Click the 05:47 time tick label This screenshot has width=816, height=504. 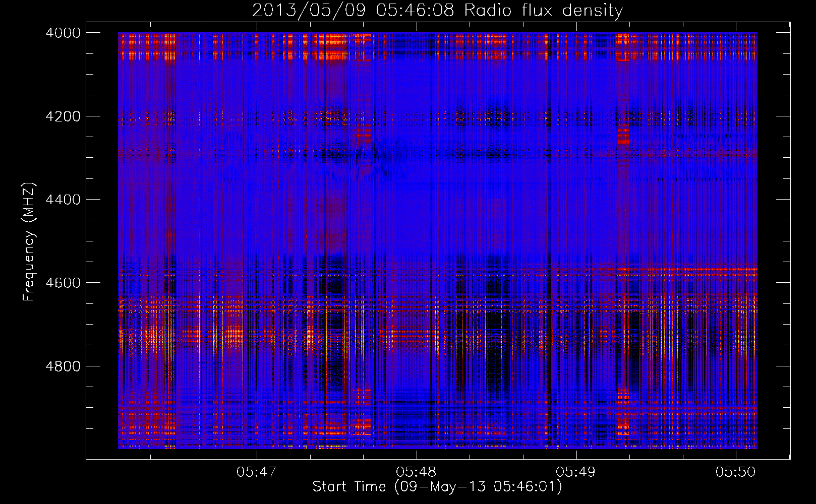click(x=257, y=472)
